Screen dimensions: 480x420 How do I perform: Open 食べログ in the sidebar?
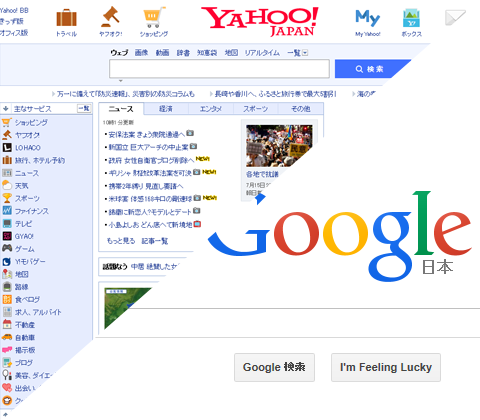pos(27,300)
